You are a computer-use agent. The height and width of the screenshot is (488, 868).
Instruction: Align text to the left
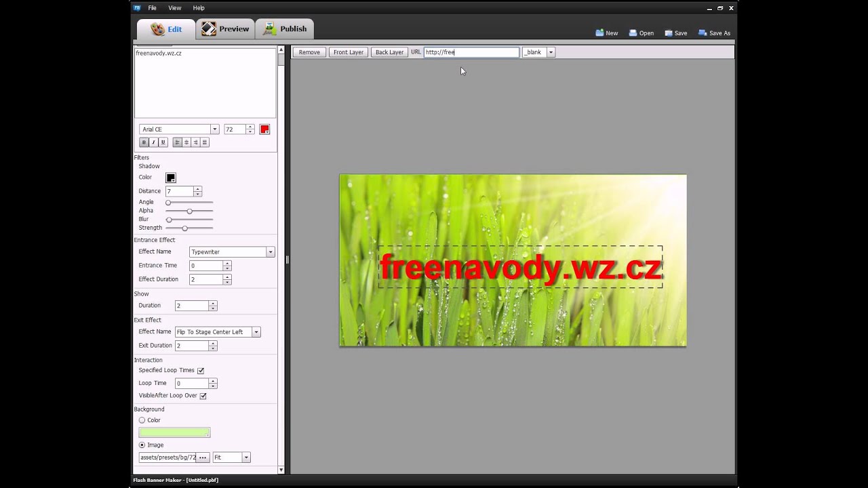pyautogui.click(x=177, y=142)
